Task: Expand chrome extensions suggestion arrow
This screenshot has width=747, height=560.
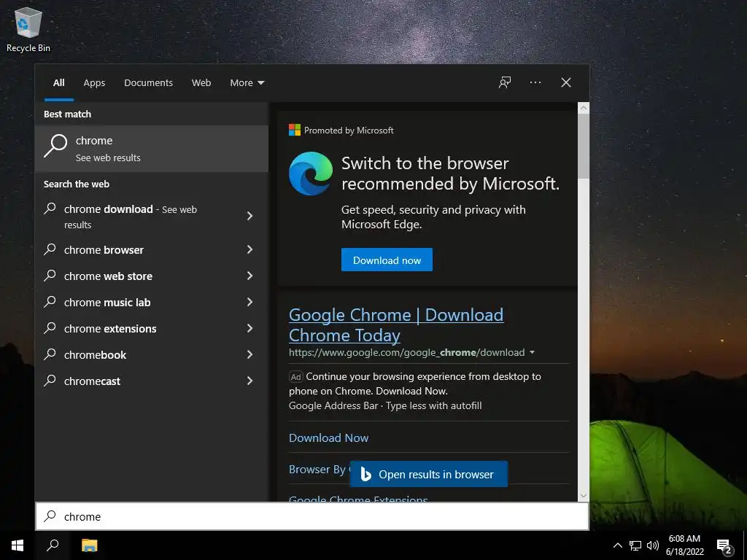Action: pyautogui.click(x=249, y=328)
